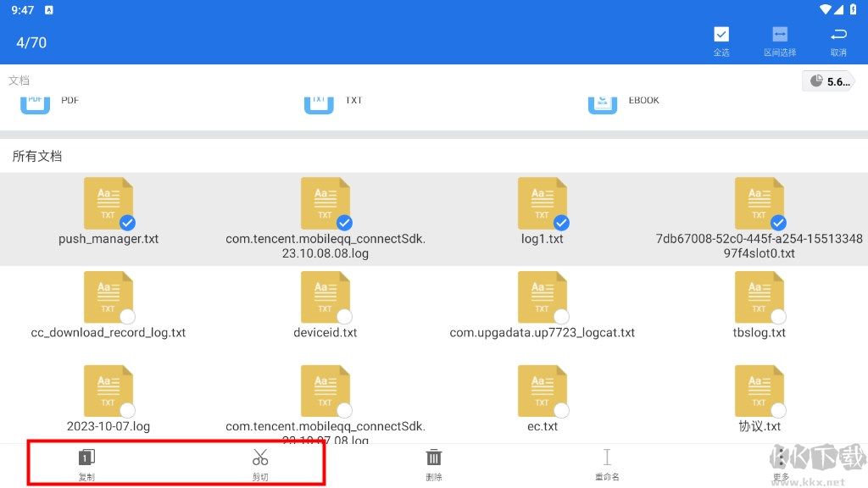The height and width of the screenshot is (488, 868).
Task: Select the com.upgadata.up7723_logcat.txt file
Action: coord(561,317)
